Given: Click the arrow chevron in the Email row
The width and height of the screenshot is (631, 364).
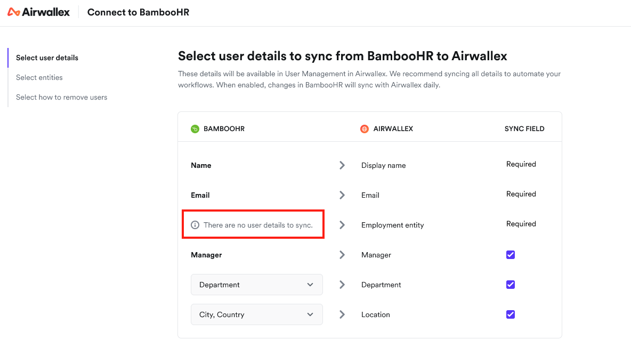Looking at the screenshot, I should [x=342, y=195].
